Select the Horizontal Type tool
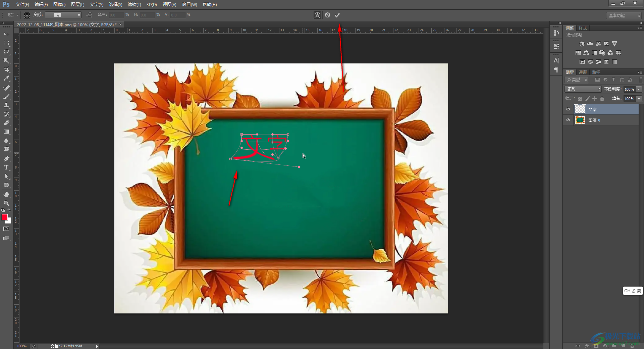Image resolution: width=644 pixels, height=349 pixels. pyautogui.click(x=6, y=167)
